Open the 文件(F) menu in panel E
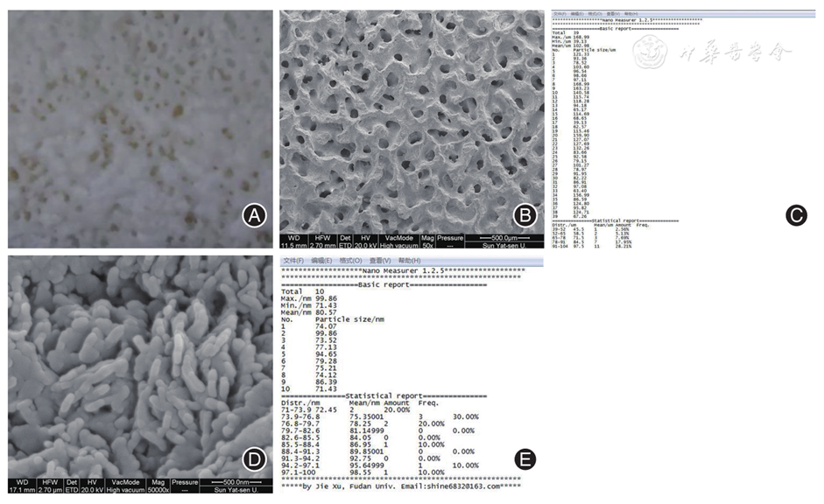 [x=292, y=261]
